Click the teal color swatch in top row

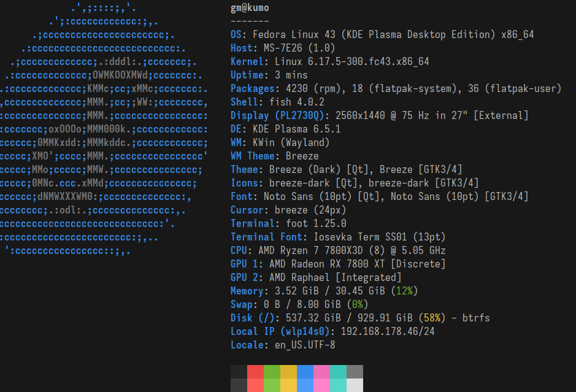pos(339,372)
